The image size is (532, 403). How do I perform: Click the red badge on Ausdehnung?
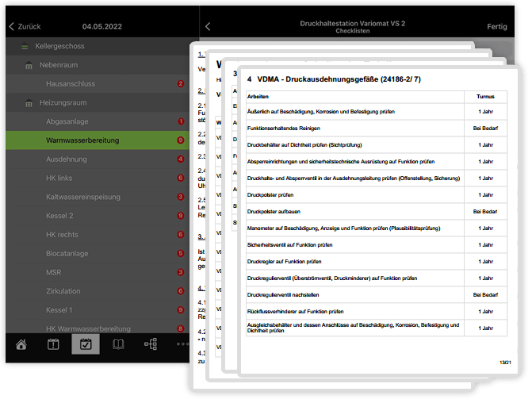coord(181,159)
